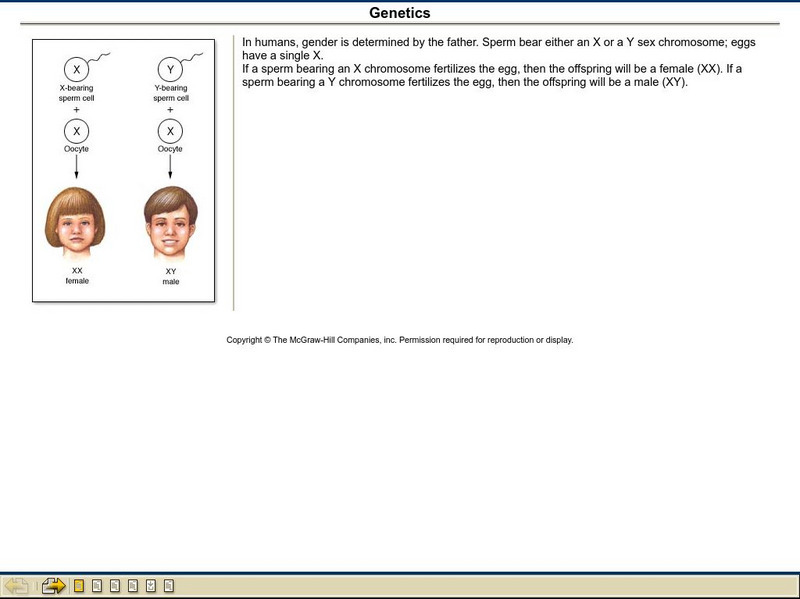Click the Oocyte circle under X-bearing sperm
Image resolution: width=800 pixels, height=599 pixels.
pyautogui.click(x=76, y=130)
